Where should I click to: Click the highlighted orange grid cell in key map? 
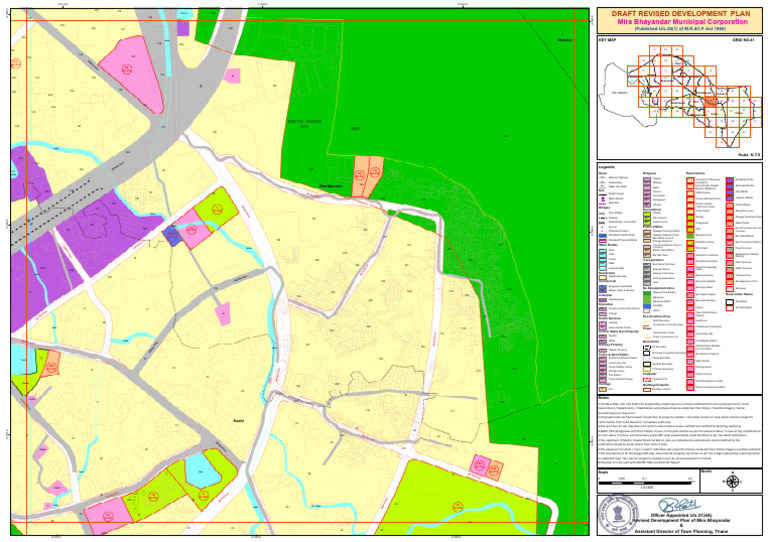[711, 101]
